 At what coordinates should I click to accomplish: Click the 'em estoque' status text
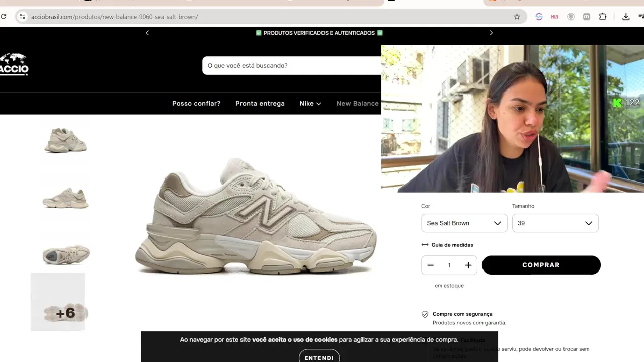click(x=449, y=286)
